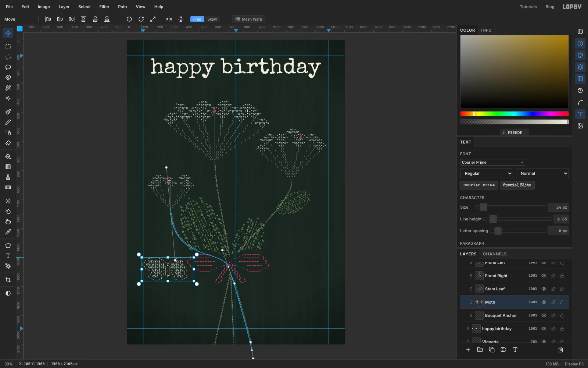588x368 pixels.
Task: Hide the Bouquet Anchor layer
Action: click(544, 315)
